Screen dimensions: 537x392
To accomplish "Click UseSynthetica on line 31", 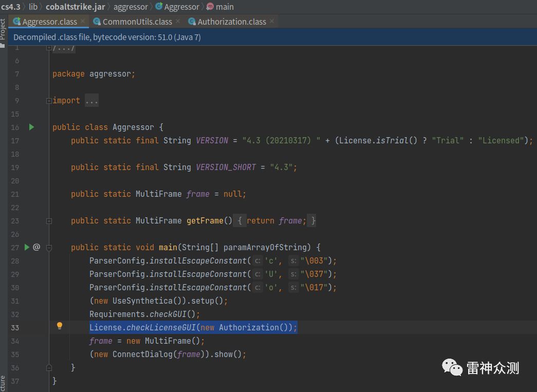I will [142, 301].
